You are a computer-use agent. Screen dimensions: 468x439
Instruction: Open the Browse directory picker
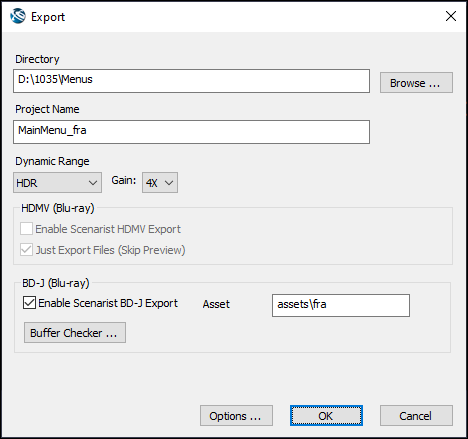coord(416,83)
